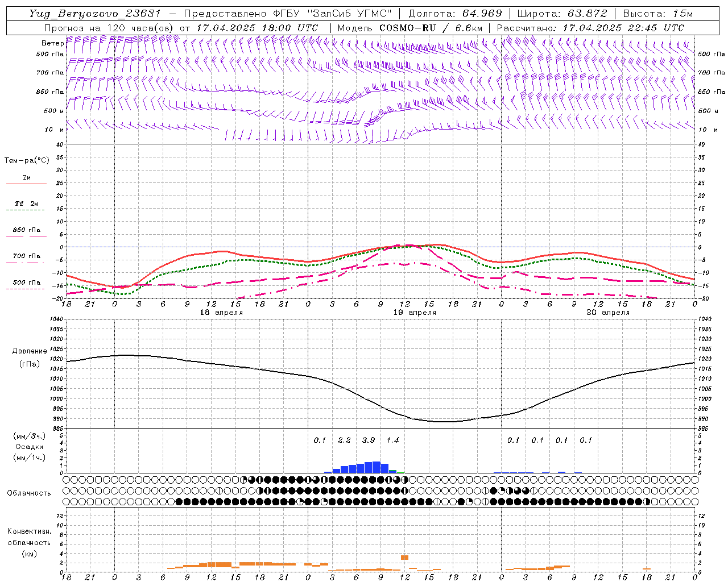Viewport: 728px width, 582px height.
Task: Click the Td 2м dew point legend entry
Action: [x=27, y=203]
